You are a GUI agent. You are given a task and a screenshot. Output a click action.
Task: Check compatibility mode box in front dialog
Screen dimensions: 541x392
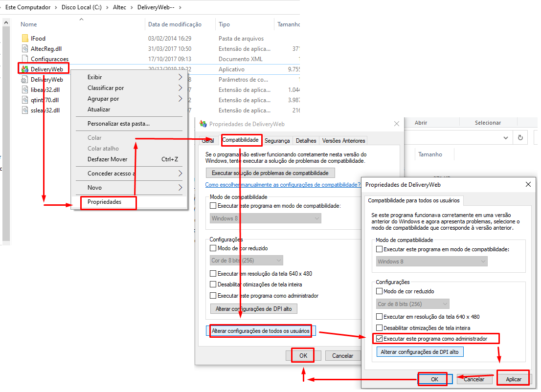tap(379, 249)
